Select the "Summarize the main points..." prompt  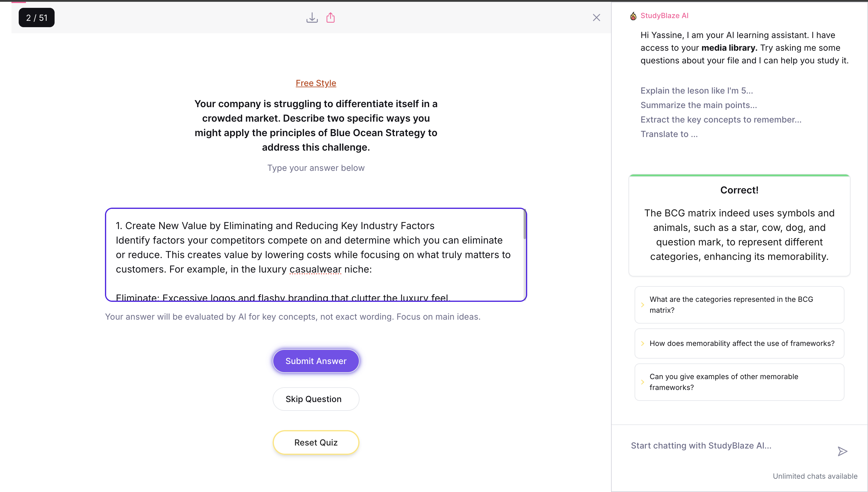[x=699, y=105]
